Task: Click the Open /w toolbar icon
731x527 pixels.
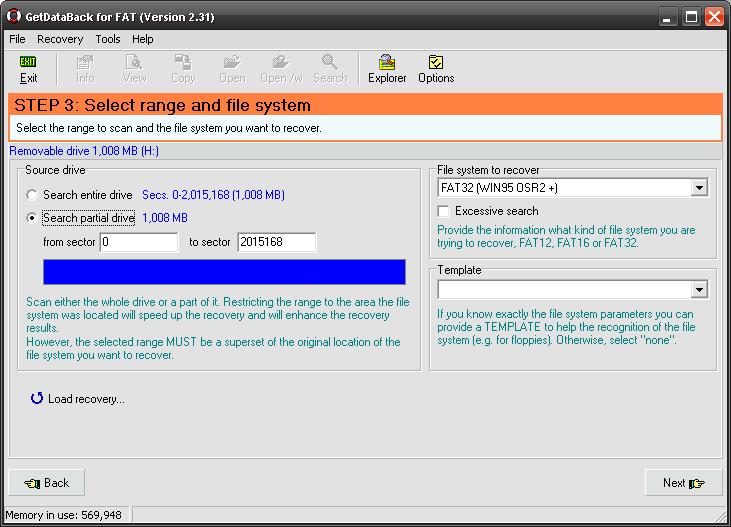Action: (x=281, y=69)
